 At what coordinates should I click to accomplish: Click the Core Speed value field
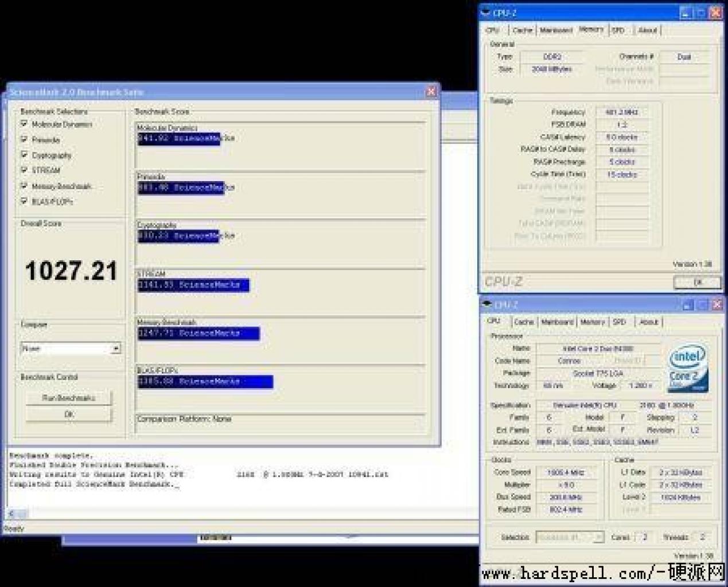point(566,472)
